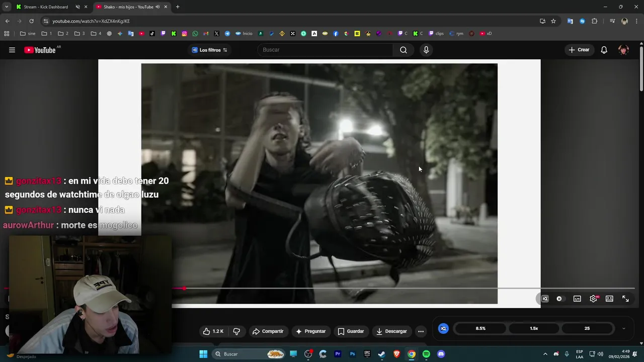644x362 pixels.
Task: Go to the YouTube home logo
Action: (x=40, y=50)
